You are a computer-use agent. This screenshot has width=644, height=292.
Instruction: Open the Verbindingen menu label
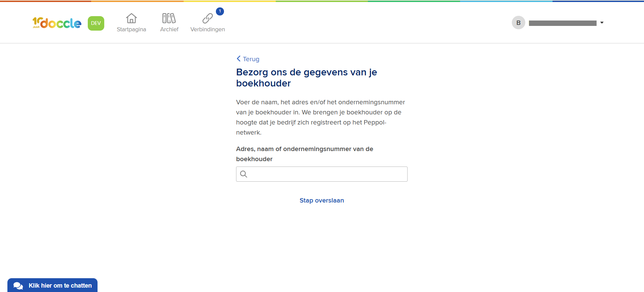click(x=207, y=30)
